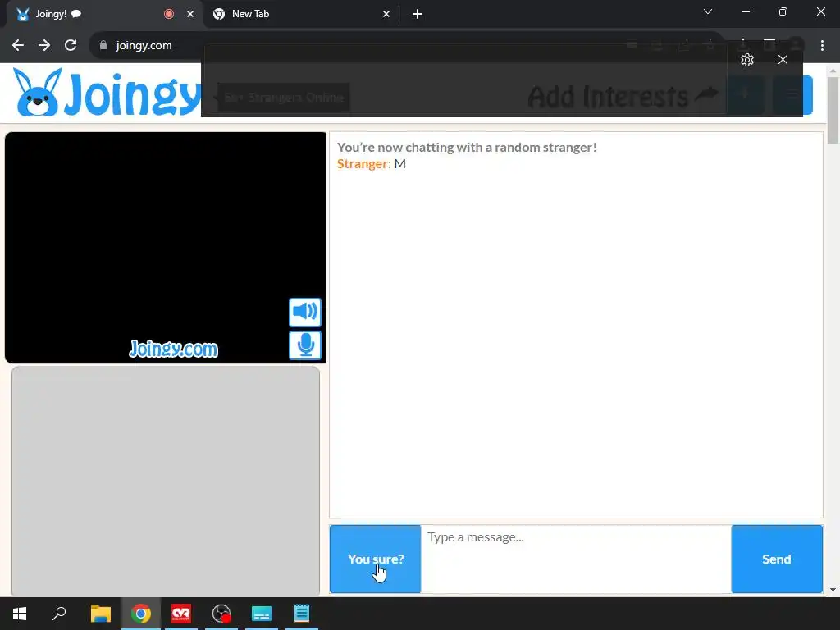Click the "Stranger:" label in chat
This screenshot has width=840, height=630.
[363, 164]
